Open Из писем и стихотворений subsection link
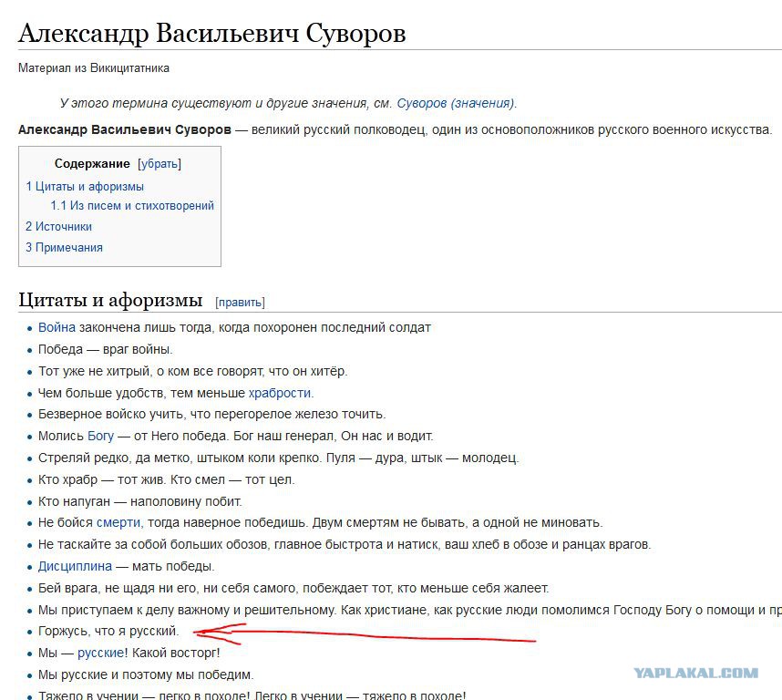 (132, 205)
